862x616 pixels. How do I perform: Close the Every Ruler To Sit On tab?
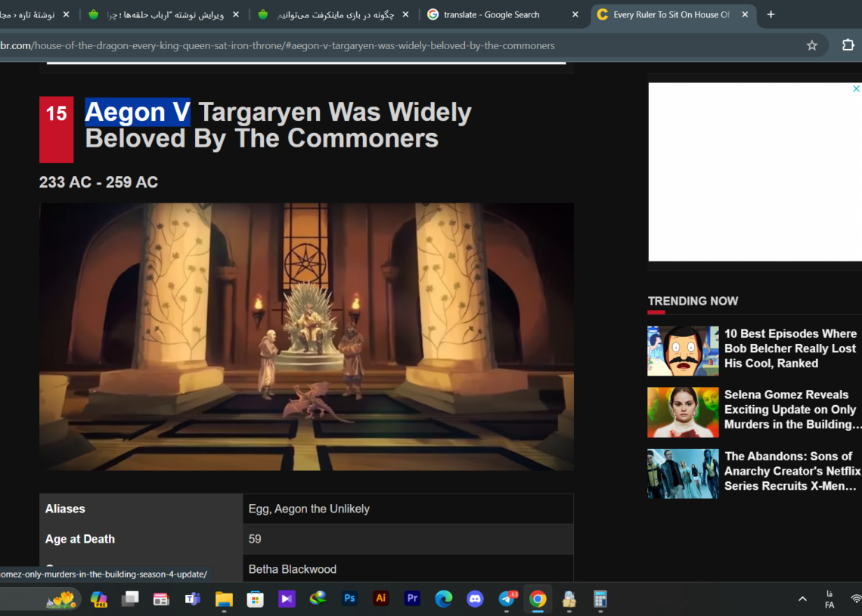click(x=745, y=15)
